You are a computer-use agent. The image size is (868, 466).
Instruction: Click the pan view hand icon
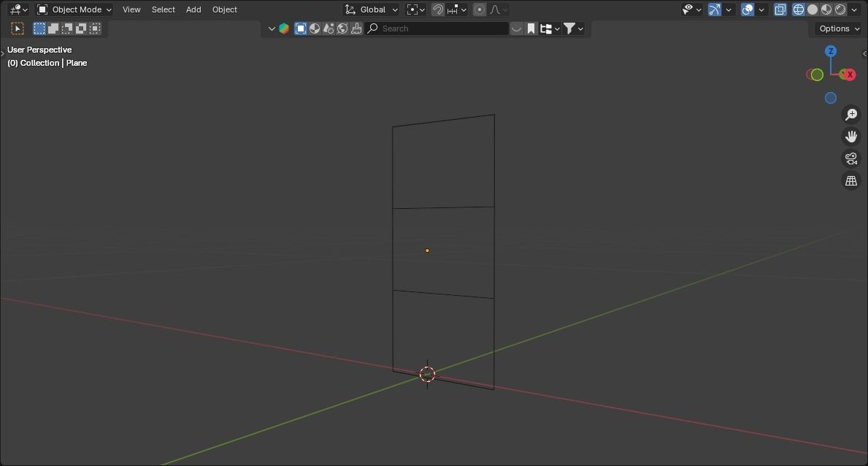pyautogui.click(x=850, y=137)
